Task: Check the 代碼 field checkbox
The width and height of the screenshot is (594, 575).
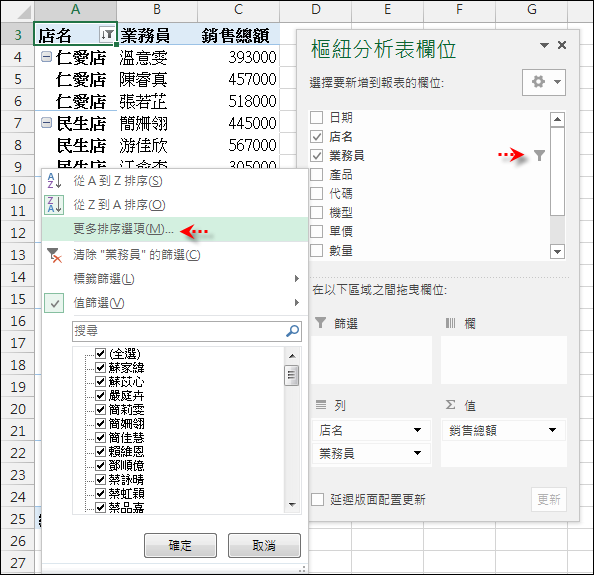Action: click(316, 194)
